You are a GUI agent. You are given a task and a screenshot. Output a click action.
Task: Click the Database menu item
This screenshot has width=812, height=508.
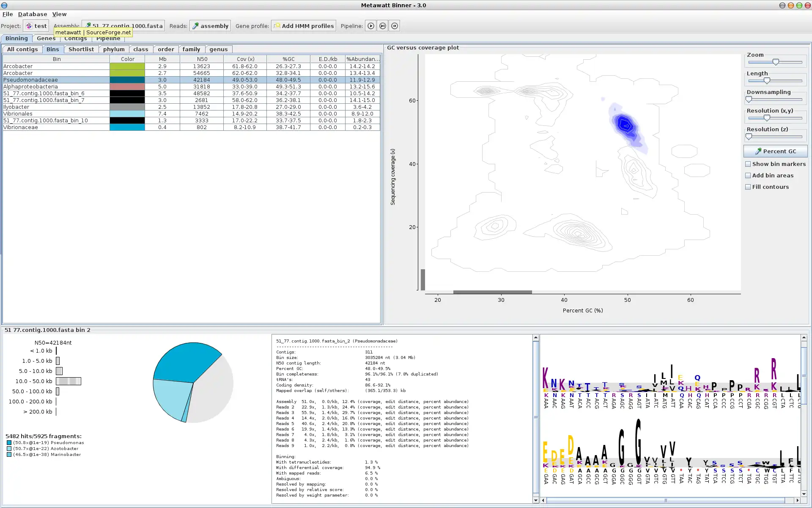[32, 14]
